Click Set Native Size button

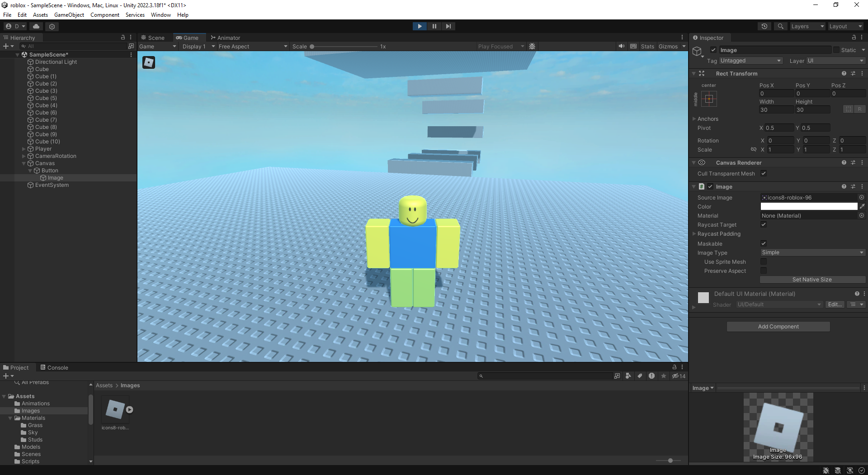[x=812, y=280]
